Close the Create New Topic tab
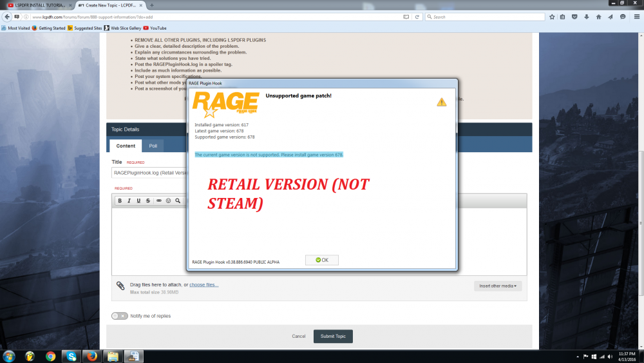 tap(141, 5)
